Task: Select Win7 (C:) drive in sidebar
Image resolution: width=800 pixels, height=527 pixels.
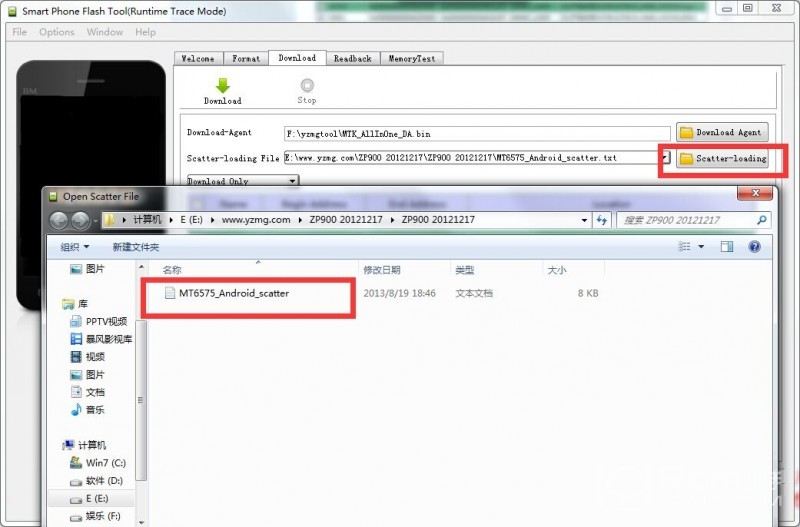Action: click(98, 463)
